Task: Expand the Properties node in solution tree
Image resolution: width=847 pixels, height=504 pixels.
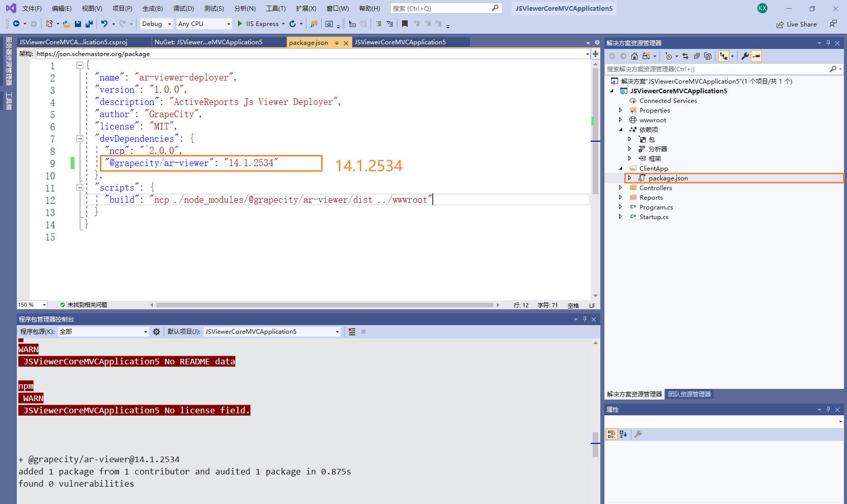Action: (620, 110)
